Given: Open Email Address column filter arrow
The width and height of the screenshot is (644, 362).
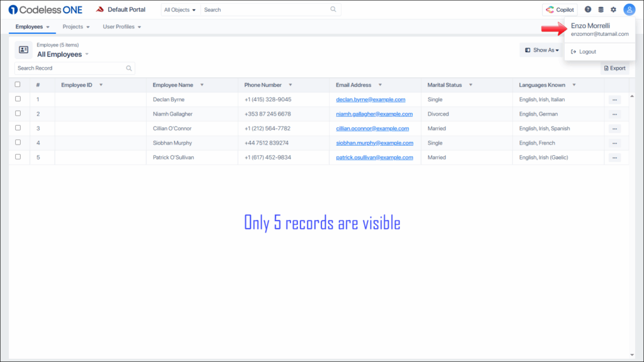Looking at the screenshot, I should click(380, 85).
